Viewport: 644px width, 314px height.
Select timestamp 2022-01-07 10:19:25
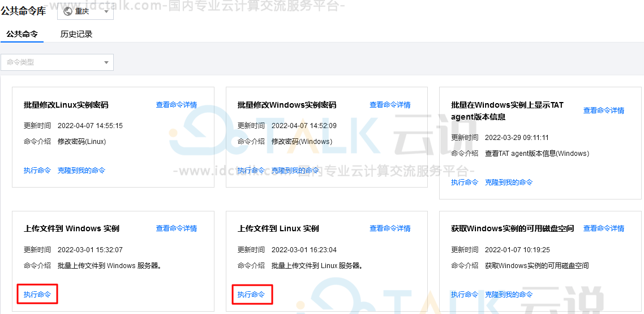(517, 250)
